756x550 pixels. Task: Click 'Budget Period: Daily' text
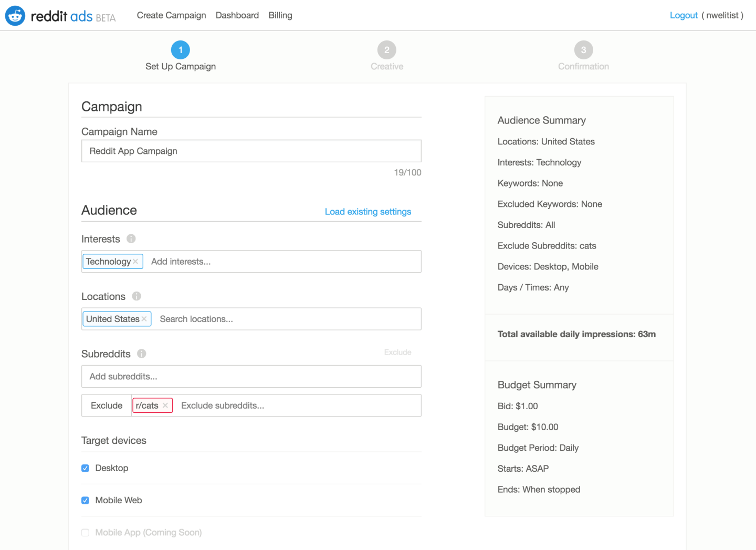tap(538, 448)
